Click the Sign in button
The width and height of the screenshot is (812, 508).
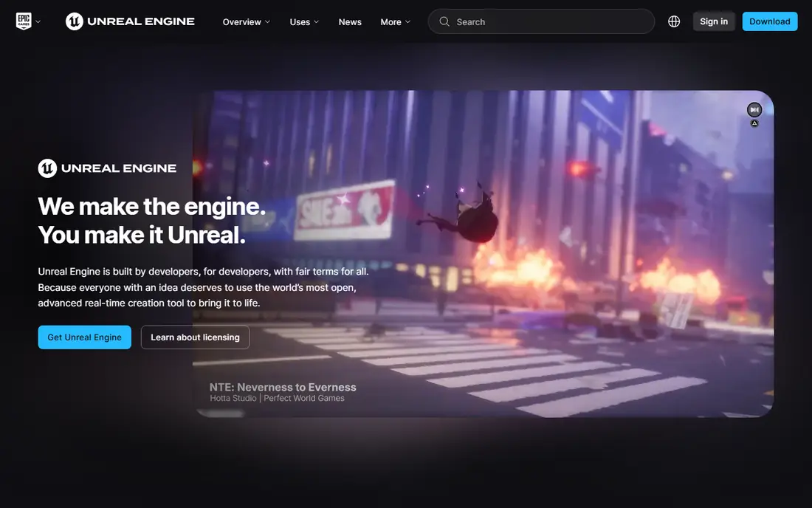tap(714, 21)
